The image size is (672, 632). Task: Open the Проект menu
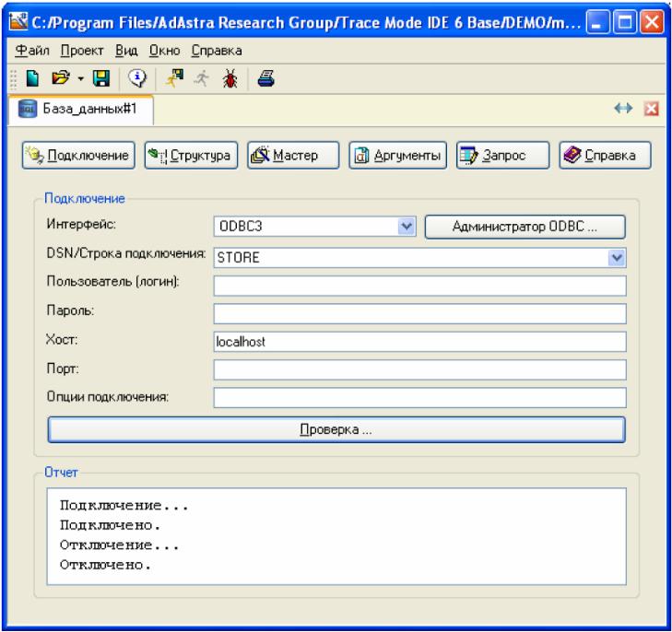(x=82, y=51)
